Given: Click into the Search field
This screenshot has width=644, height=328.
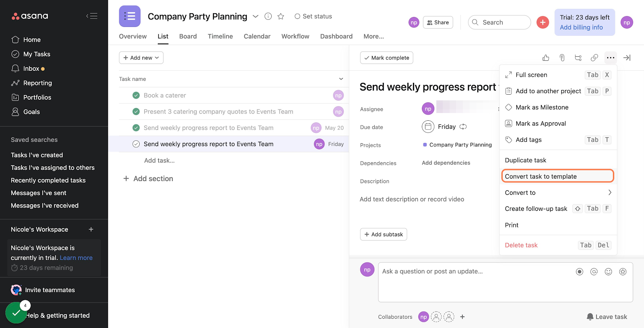Looking at the screenshot, I should coord(500,22).
